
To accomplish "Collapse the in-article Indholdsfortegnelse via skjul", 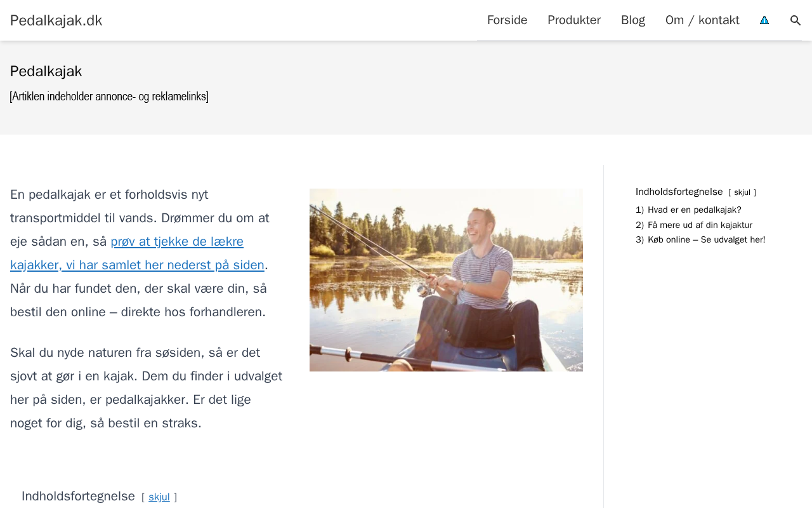I will click(x=159, y=497).
